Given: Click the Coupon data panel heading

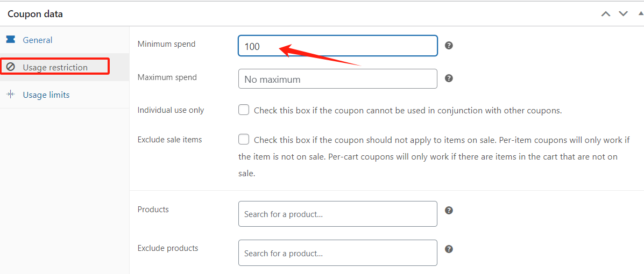Looking at the screenshot, I should [x=35, y=14].
